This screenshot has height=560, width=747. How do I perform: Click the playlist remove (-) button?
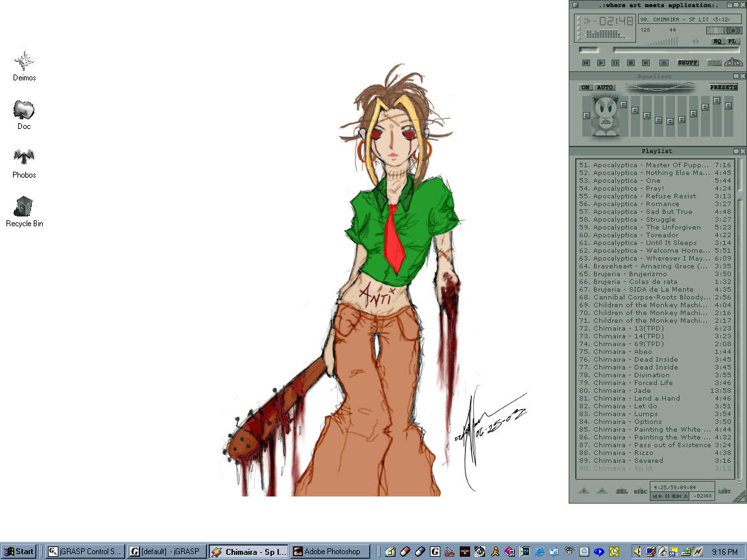point(602,491)
